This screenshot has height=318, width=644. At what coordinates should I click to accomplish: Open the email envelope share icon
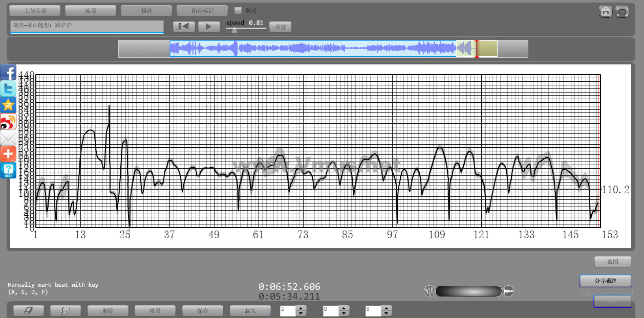[x=8, y=138]
